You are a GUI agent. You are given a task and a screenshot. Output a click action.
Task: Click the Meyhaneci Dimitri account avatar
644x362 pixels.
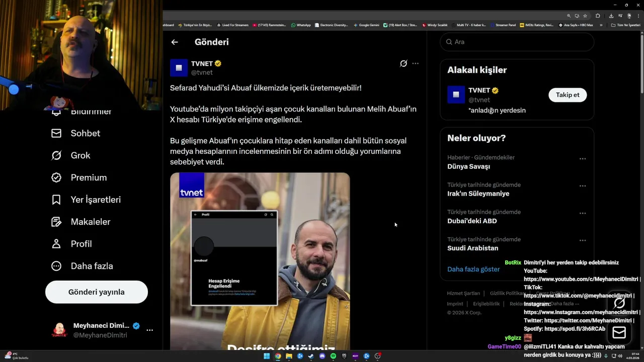point(59,330)
